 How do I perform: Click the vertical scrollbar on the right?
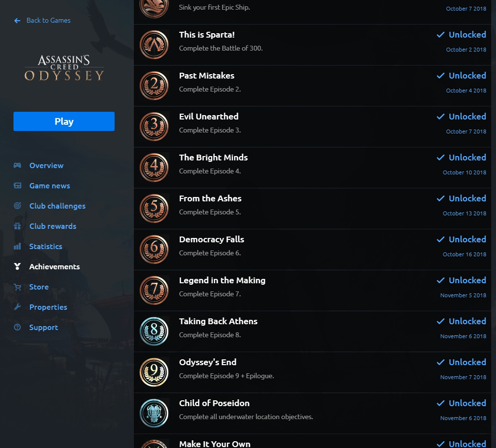(x=494, y=224)
